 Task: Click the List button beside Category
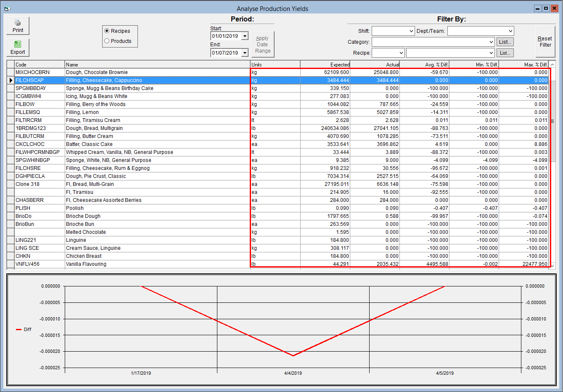click(x=505, y=42)
